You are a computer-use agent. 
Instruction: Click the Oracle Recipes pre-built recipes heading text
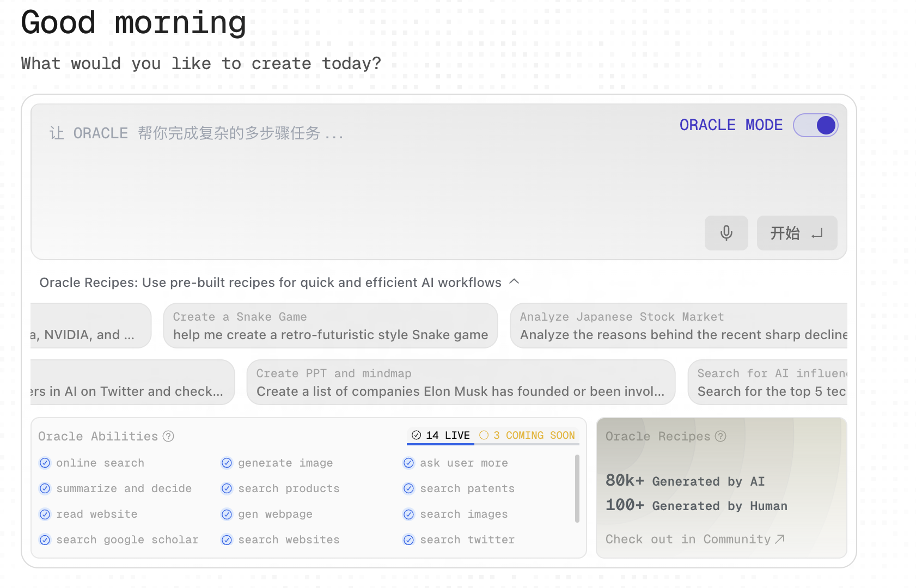click(x=270, y=282)
